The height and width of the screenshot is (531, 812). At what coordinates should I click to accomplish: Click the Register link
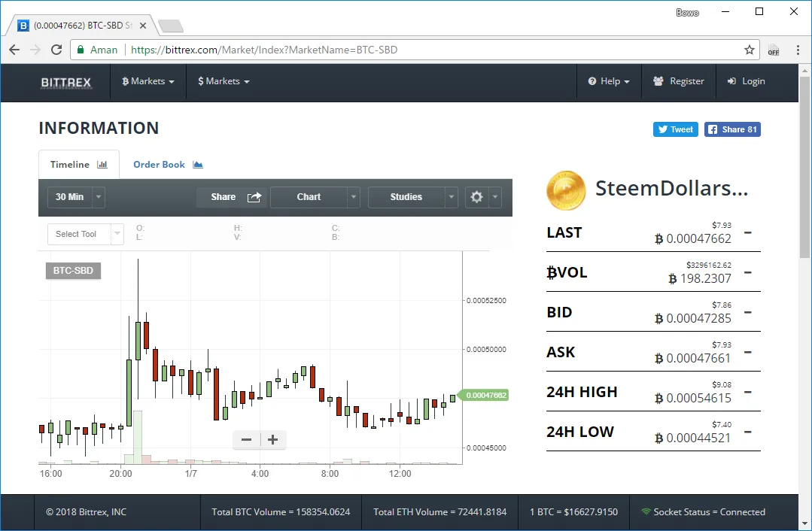(x=679, y=81)
